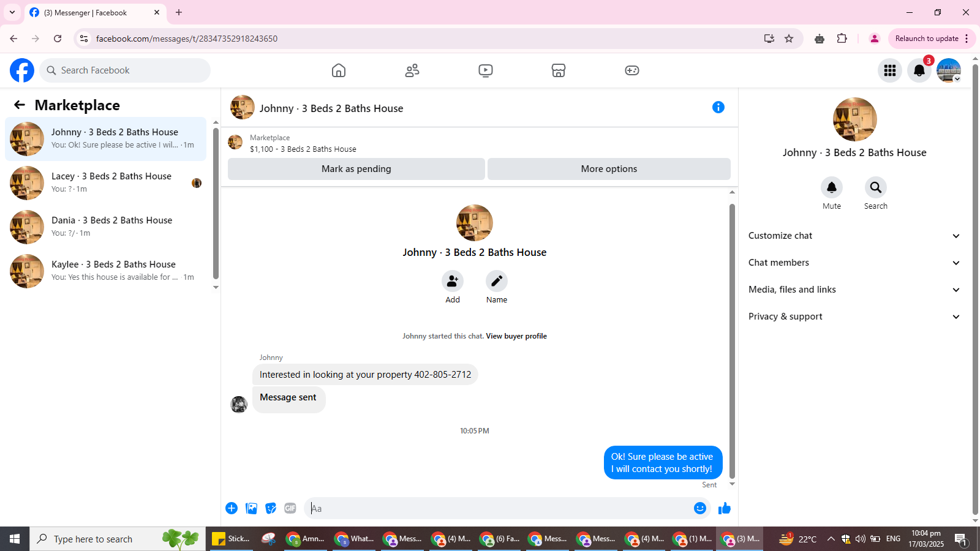Viewport: 980px width, 551px height.
Task: Select the Messenger | Facebook browser tab
Action: (96, 13)
